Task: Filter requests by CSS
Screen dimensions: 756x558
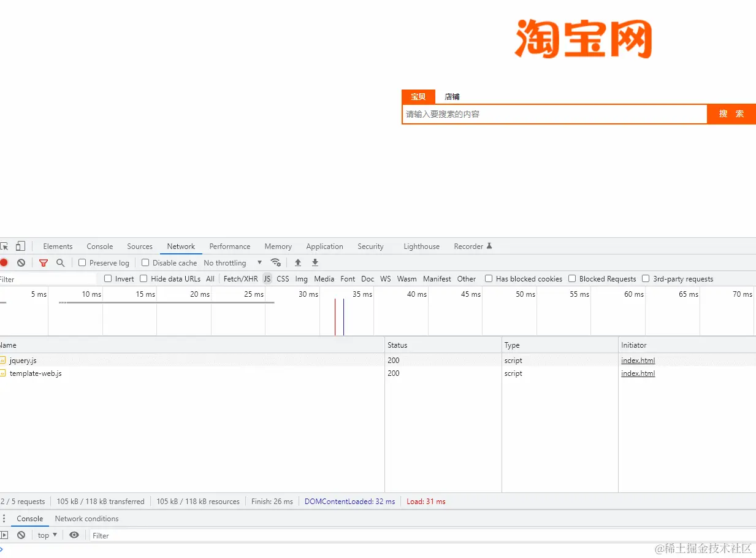Action: [283, 279]
